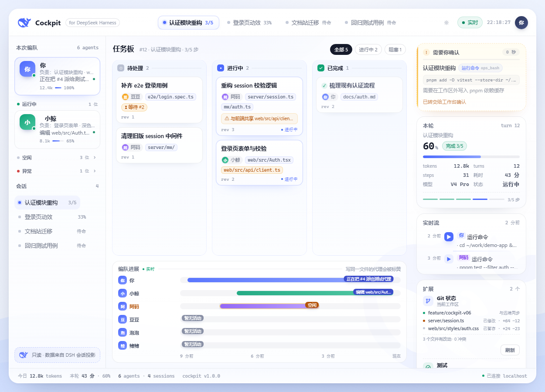Screen dimensions: 545x392
Task: Click the feature/cockpit-v06 branch row
Action: (x=471, y=313)
